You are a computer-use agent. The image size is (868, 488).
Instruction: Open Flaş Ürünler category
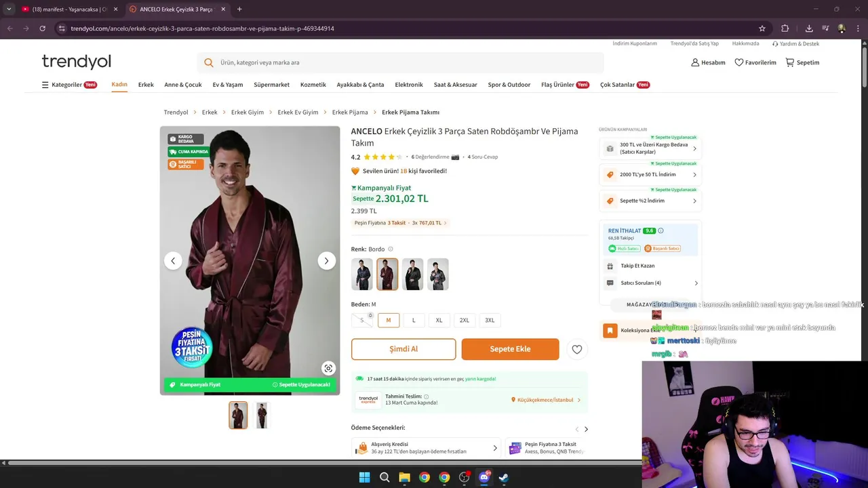(x=565, y=85)
